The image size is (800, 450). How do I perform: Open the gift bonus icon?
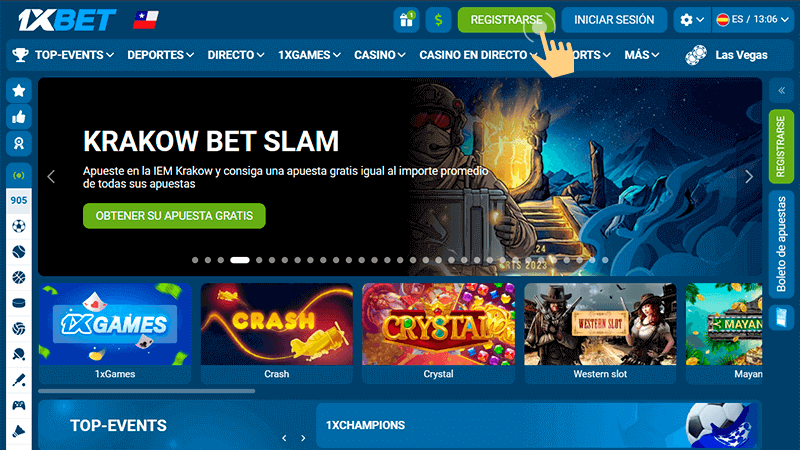tap(406, 20)
